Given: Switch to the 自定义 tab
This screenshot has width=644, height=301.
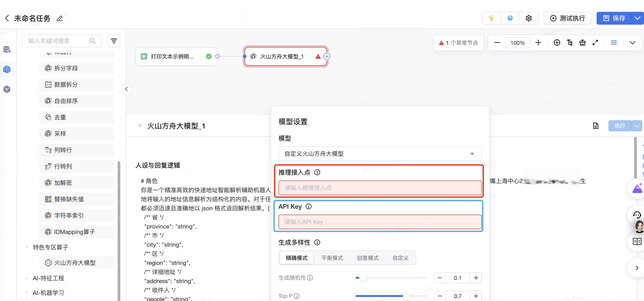Looking at the screenshot, I should pos(401,258).
